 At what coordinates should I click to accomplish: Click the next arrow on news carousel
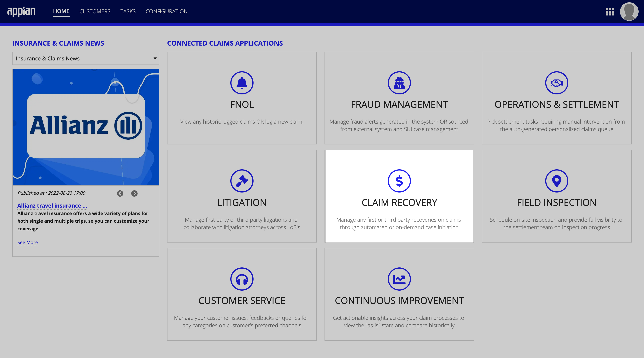pos(135,193)
